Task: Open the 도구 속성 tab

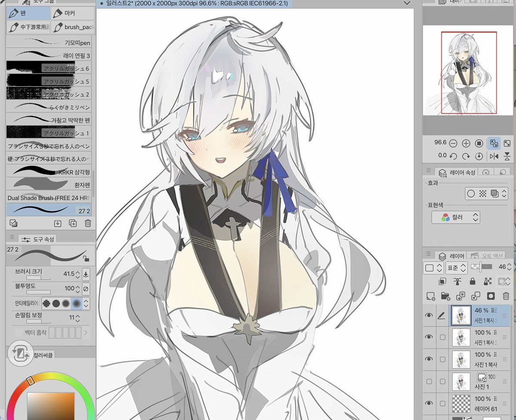Action: click(37, 239)
